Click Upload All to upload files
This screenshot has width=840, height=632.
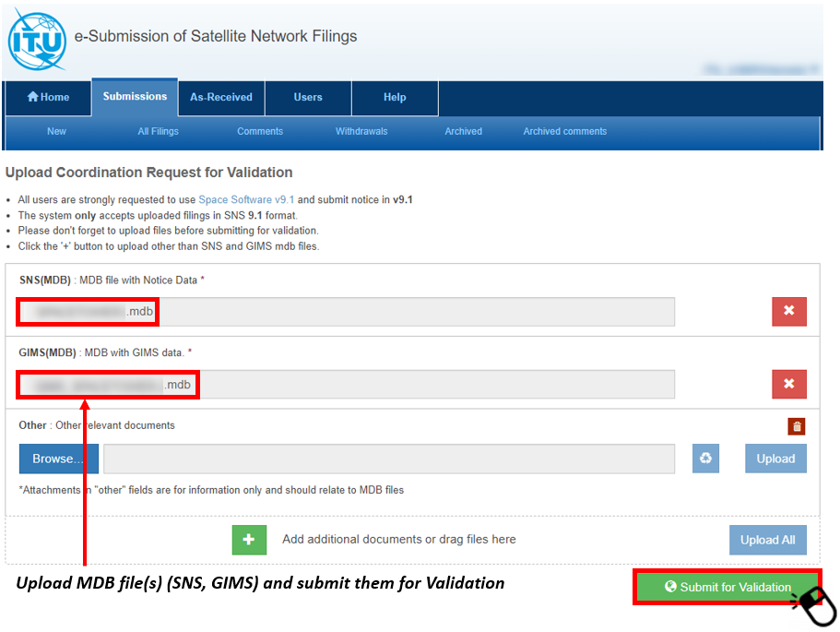(x=767, y=540)
